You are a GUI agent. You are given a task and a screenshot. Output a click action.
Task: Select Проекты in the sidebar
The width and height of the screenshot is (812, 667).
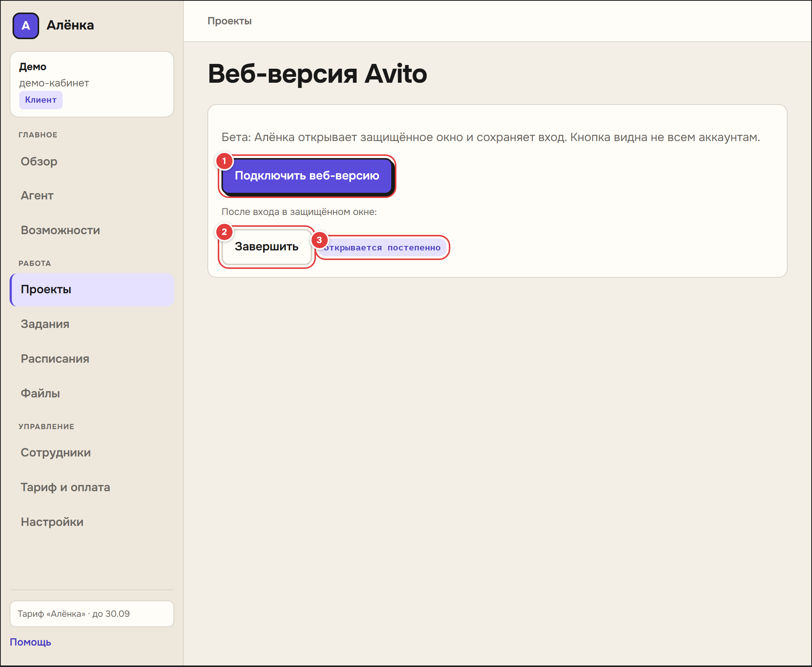pyautogui.click(x=92, y=290)
